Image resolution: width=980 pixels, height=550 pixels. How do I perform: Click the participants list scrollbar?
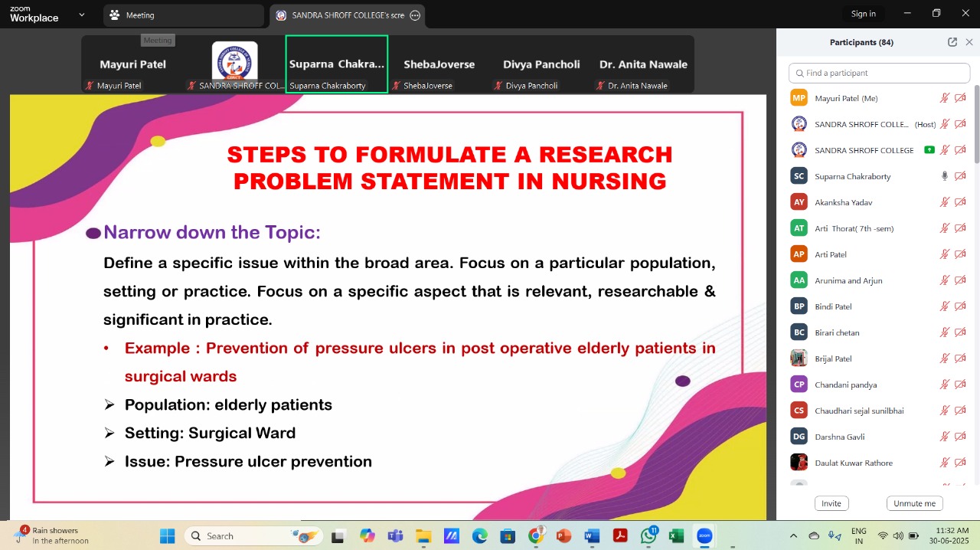coord(976,123)
